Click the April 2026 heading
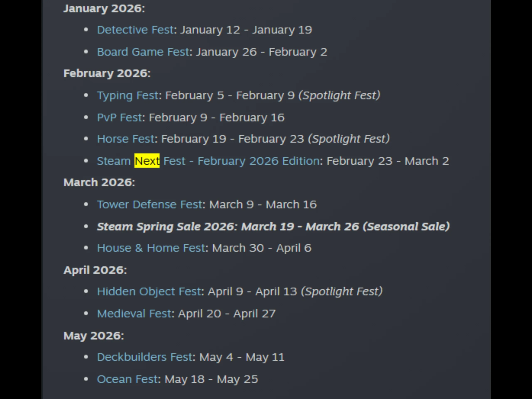 pyautogui.click(x=95, y=270)
